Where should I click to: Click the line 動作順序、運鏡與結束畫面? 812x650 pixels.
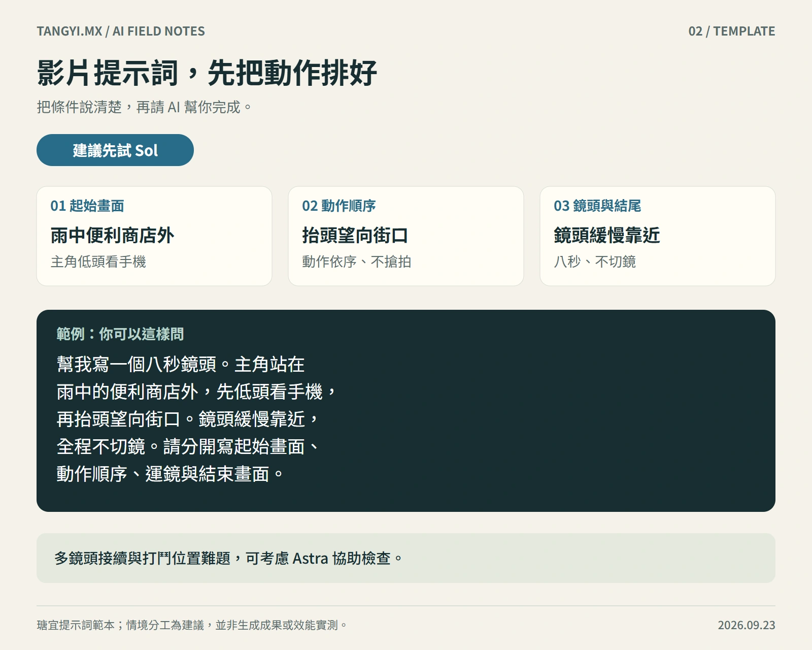pos(170,474)
